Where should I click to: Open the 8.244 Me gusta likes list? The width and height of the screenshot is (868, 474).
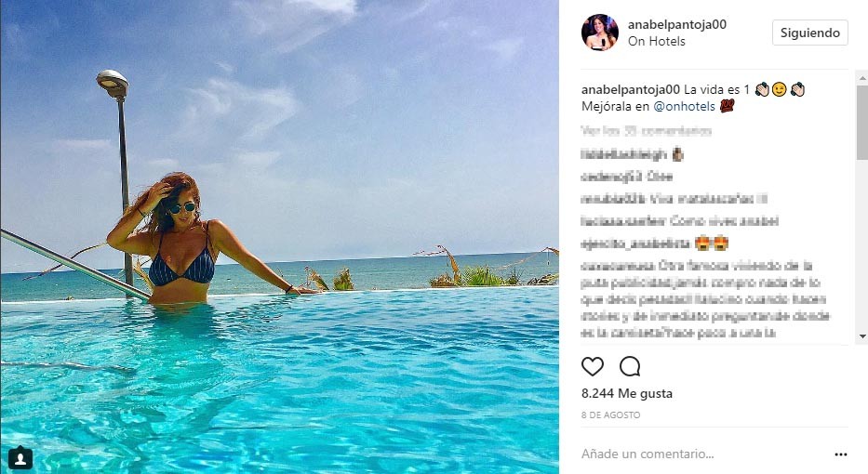coord(627,394)
